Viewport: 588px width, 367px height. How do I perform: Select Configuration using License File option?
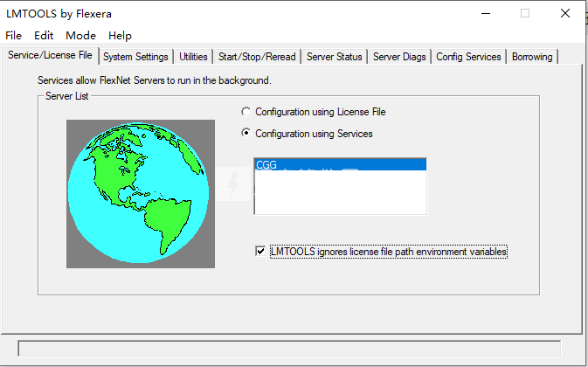[x=246, y=112]
